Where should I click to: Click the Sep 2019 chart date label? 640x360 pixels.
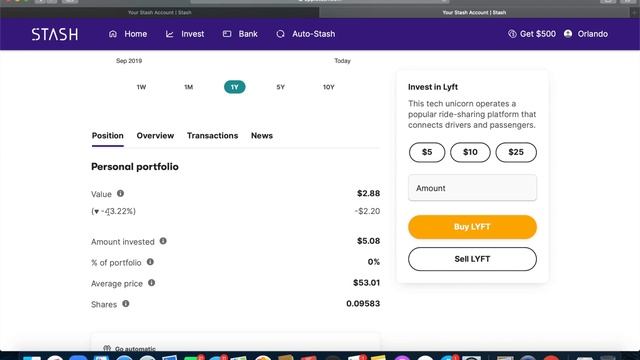[129, 61]
